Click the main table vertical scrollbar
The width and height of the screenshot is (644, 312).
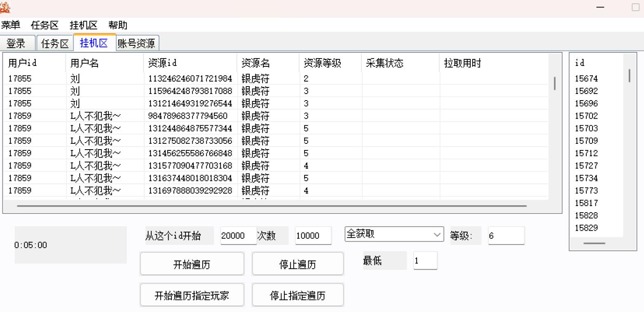point(555,83)
